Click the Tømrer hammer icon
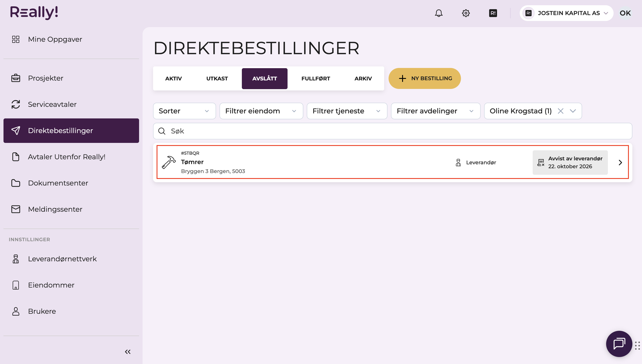 (169, 163)
